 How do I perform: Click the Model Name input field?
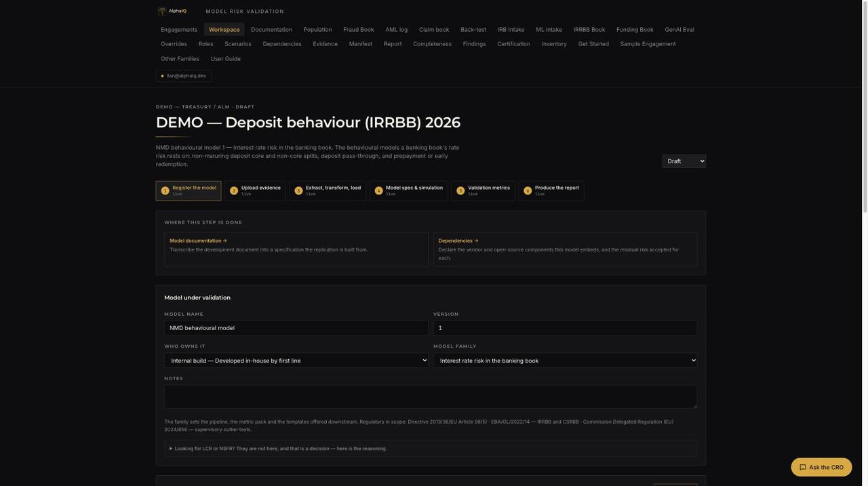click(296, 328)
